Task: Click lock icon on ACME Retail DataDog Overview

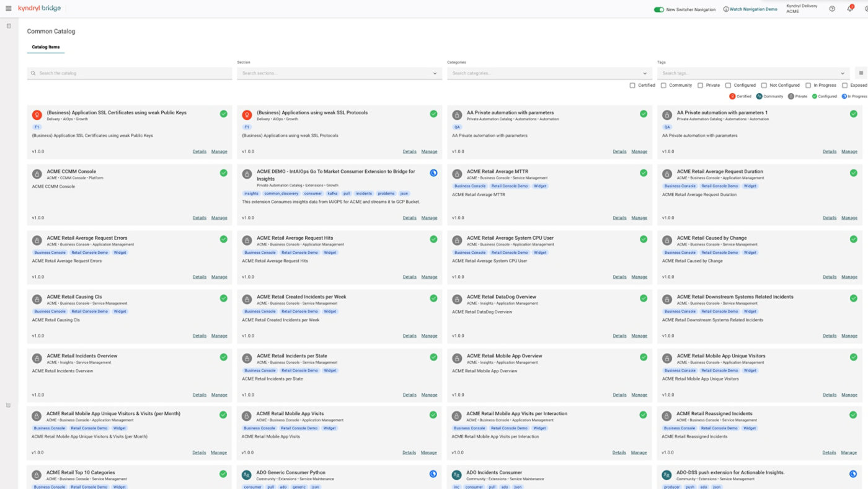Action: pyautogui.click(x=457, y=299)
